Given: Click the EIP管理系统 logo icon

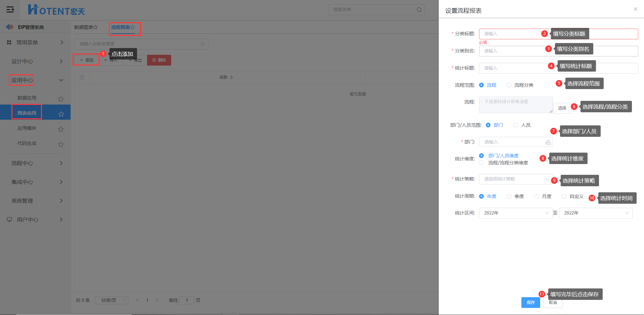Looking at the screenshot, I should (10, 27).
